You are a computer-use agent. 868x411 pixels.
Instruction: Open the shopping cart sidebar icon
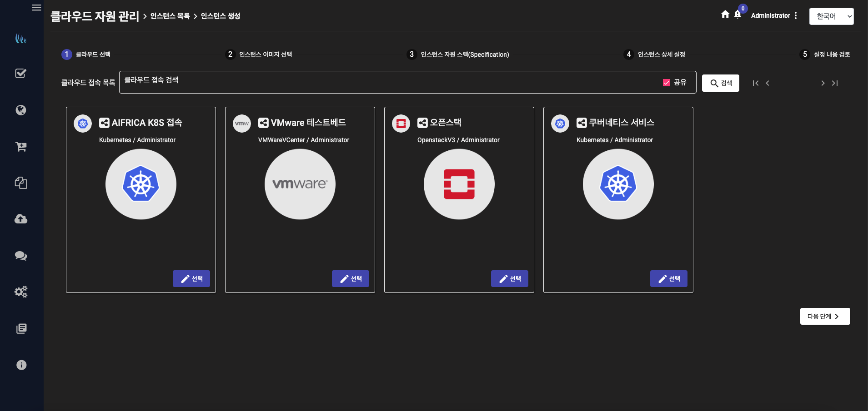21,147
